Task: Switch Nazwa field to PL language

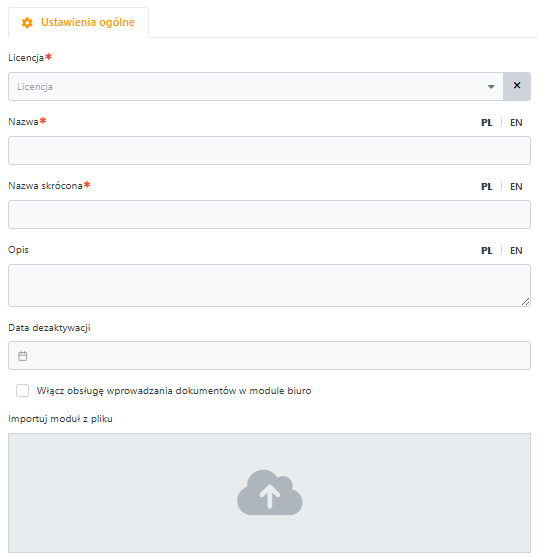Action: pyautogui.click(x=487, y=123)
